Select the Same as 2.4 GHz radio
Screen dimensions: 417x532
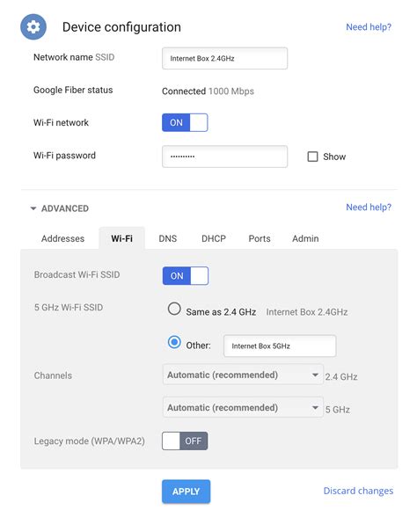[174, 310]
